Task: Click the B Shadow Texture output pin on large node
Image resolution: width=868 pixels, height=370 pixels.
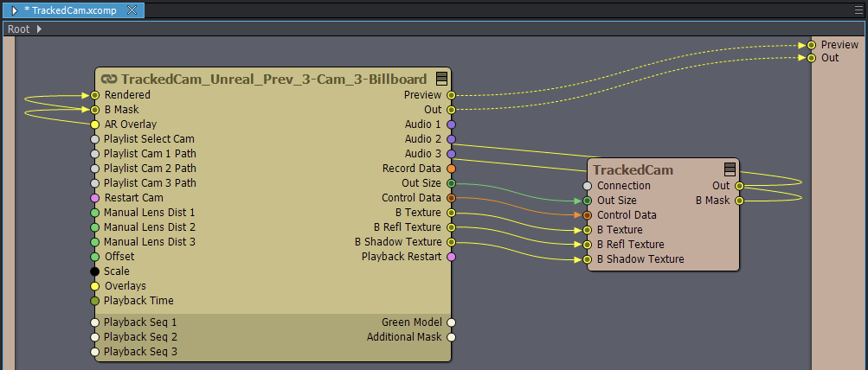Action: click(451, 242)
